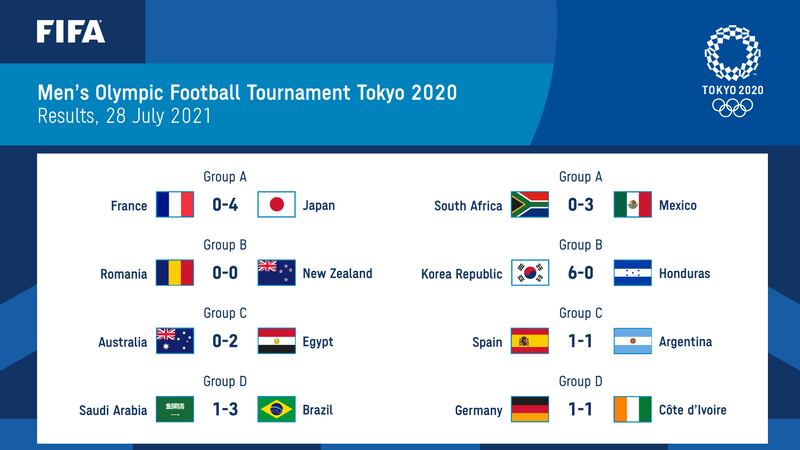Click the Honduras team name

click(684, 273)
